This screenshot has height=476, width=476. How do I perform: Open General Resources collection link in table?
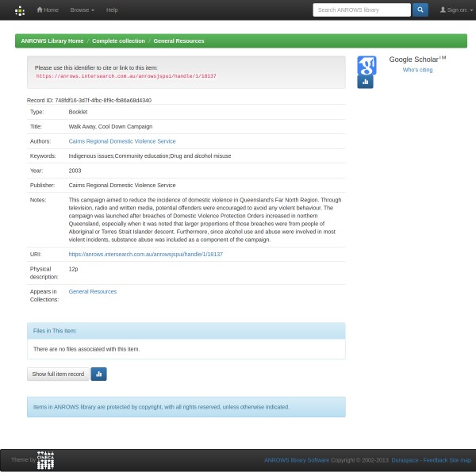click(x=92, y=292)
